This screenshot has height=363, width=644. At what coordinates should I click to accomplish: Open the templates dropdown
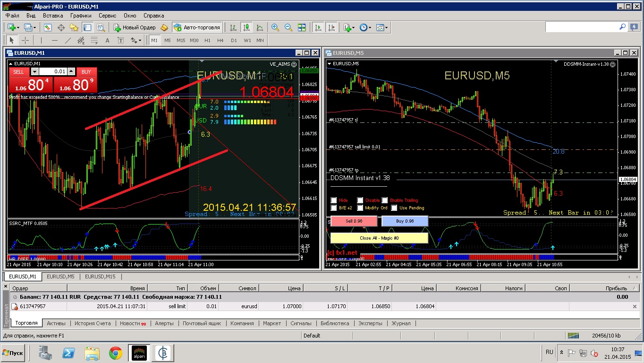click(387, 27)
